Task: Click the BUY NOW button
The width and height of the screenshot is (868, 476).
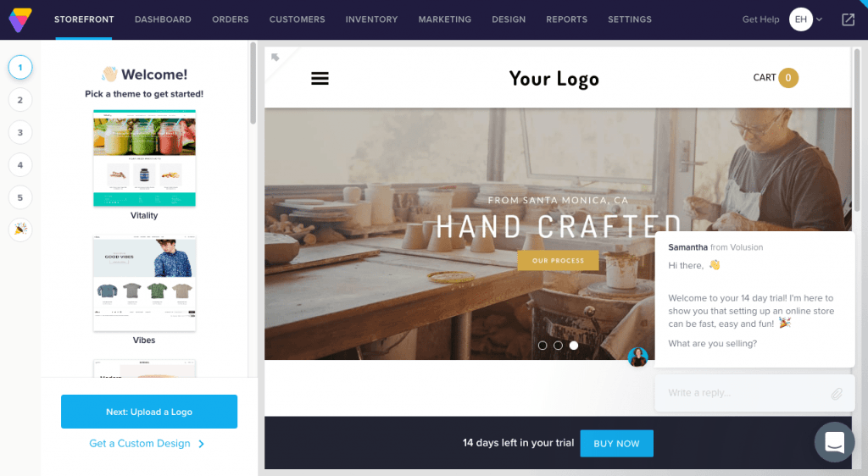Action: point(616,443)
